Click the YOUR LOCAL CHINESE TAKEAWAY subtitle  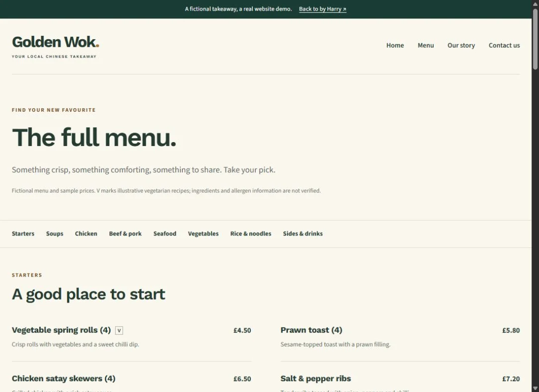tap(54, 57)
